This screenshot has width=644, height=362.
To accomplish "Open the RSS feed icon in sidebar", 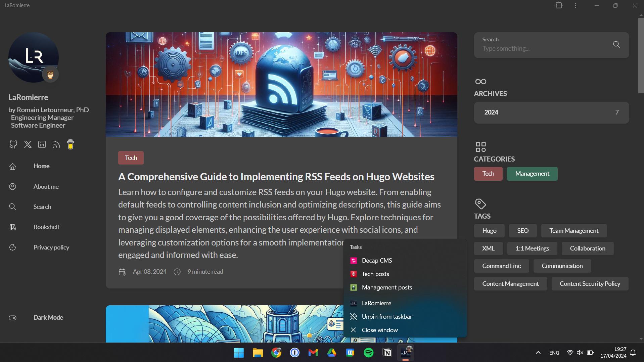I will 56,144.
